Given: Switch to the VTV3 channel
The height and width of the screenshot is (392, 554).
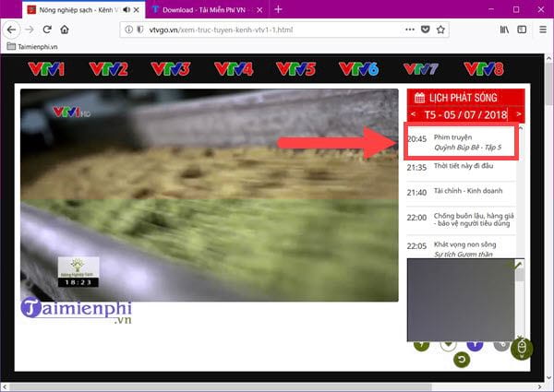Looking at the screenshot, I should click(170, 69).
